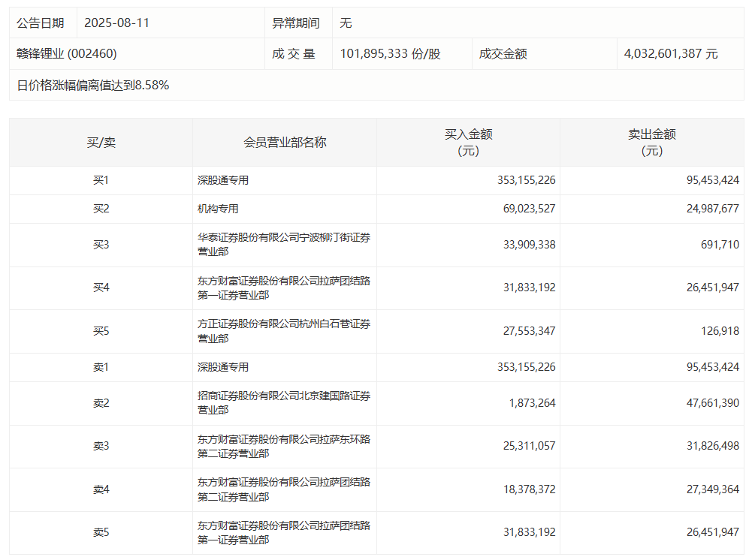
Task: Click the 卖3 row label
Action: tap(101, 446)
